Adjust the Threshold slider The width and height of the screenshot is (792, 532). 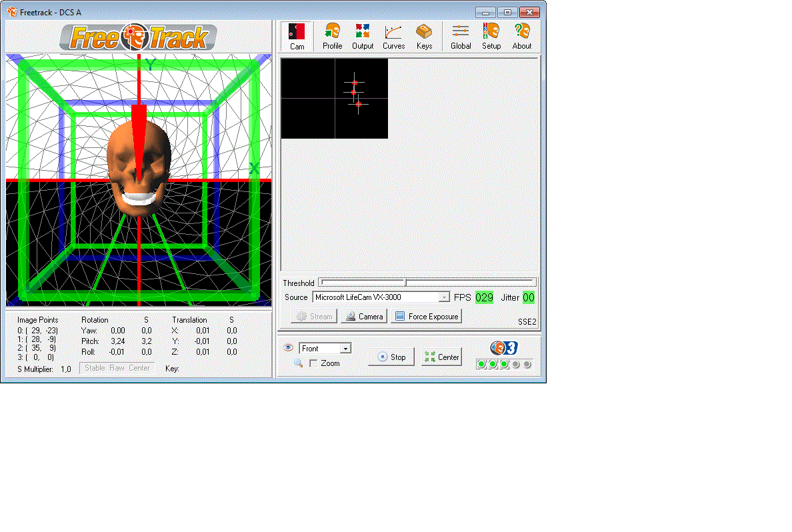[x=427, y=283]
